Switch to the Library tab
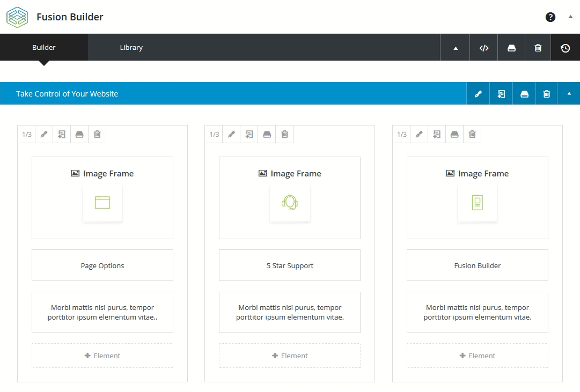580x392 pixels. point(131,48)
